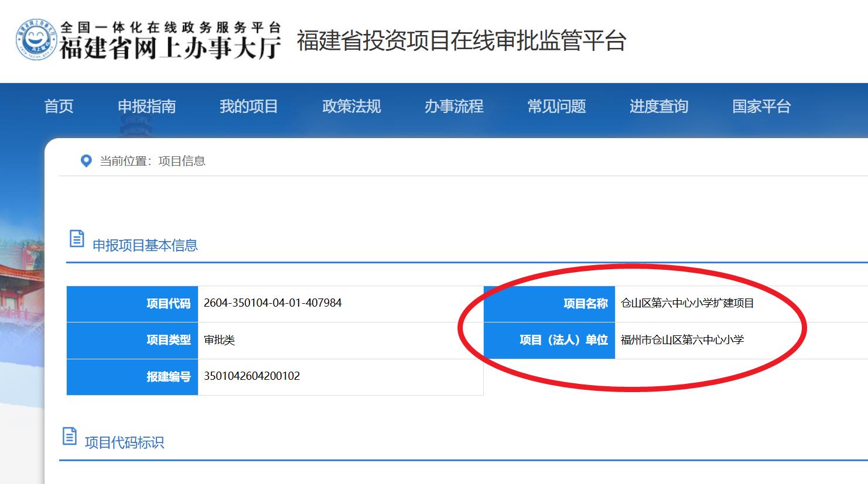Click the legal entity 福州市仓山区第六中心小学
868x484 pixels.
click(682, 340)
